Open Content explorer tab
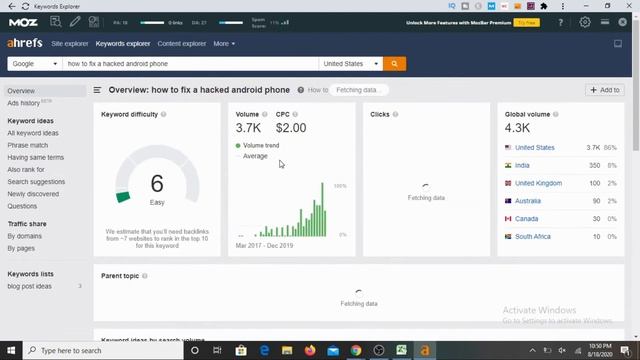 [x=182, y=44]
